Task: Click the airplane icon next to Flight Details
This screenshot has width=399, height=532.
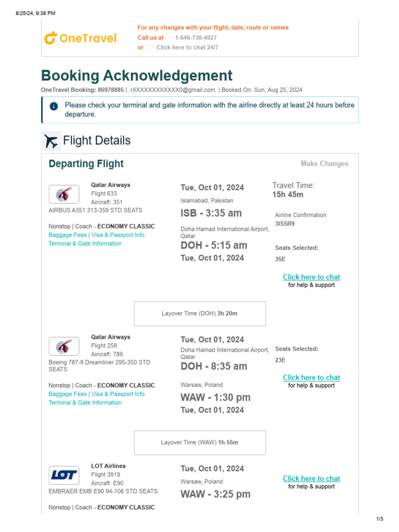Action: point(51,141)
